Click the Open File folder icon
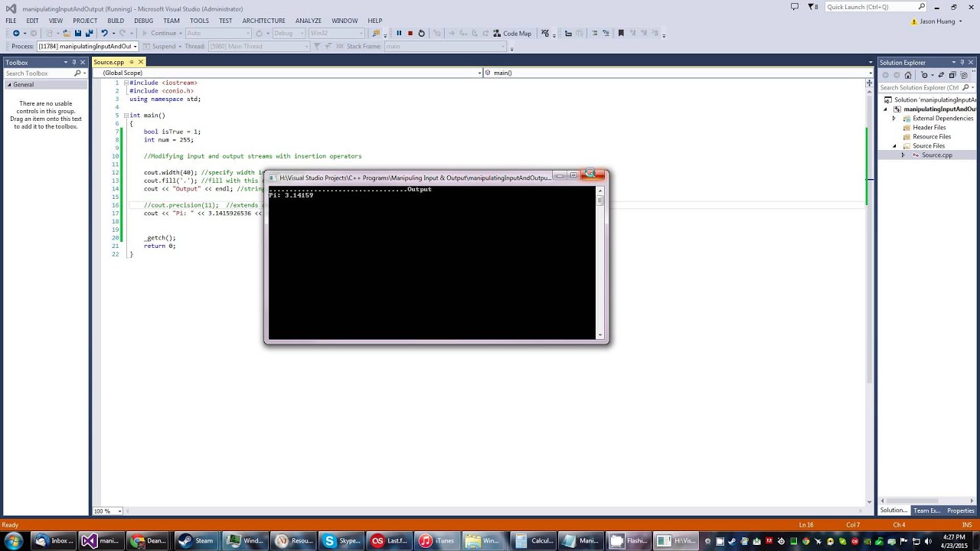Viewport: 980px width, 551px height. (67, 33)
